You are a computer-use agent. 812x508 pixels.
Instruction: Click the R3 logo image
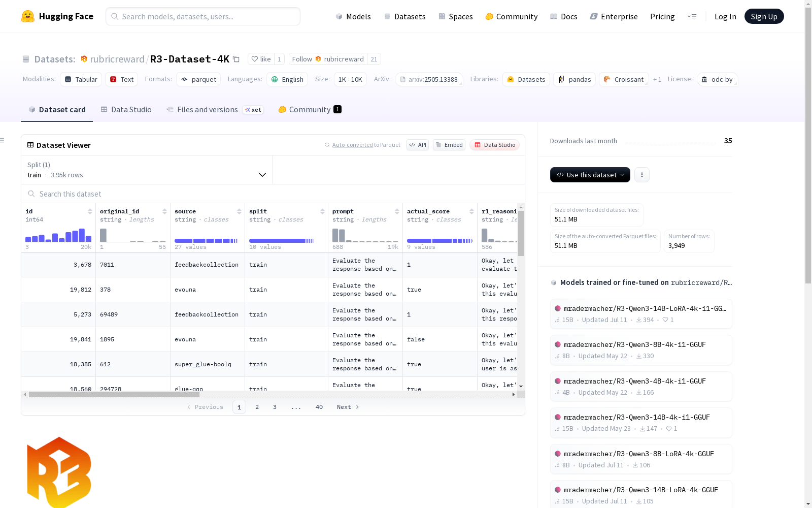pyautogui.click(x=59, y=472)
